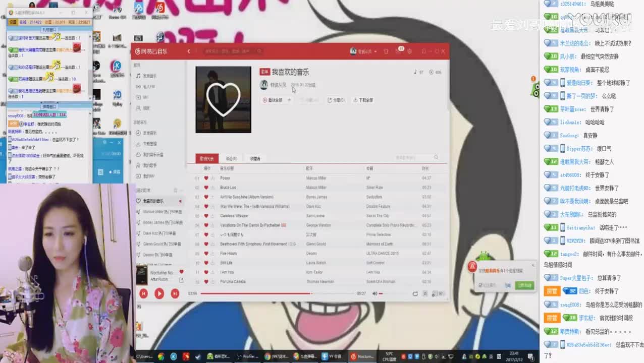Screen dimensions: 644x363
Task: Play the current track in NetEase player
Action: (x=159, y=293)
